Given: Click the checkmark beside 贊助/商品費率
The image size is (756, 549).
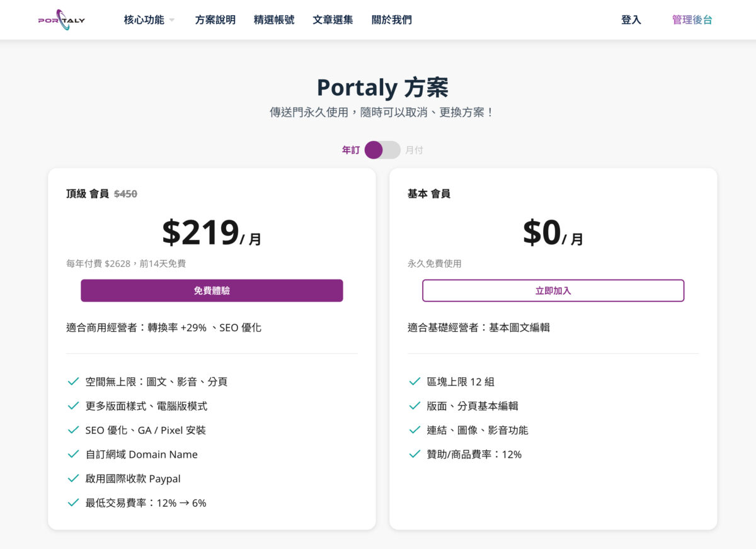Looking at the screenshot, I should (x=415, y=454).
